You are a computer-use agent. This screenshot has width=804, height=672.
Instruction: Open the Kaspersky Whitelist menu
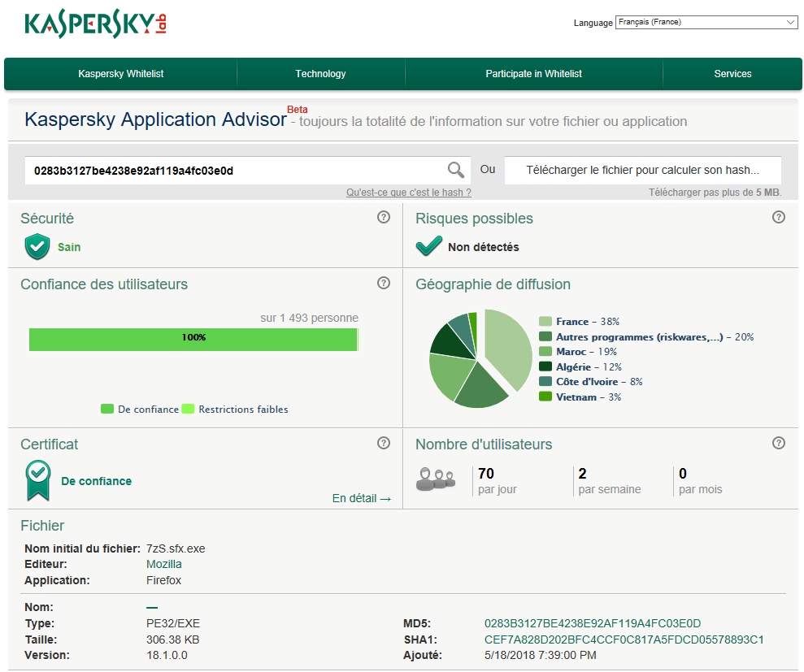(121, 74)
